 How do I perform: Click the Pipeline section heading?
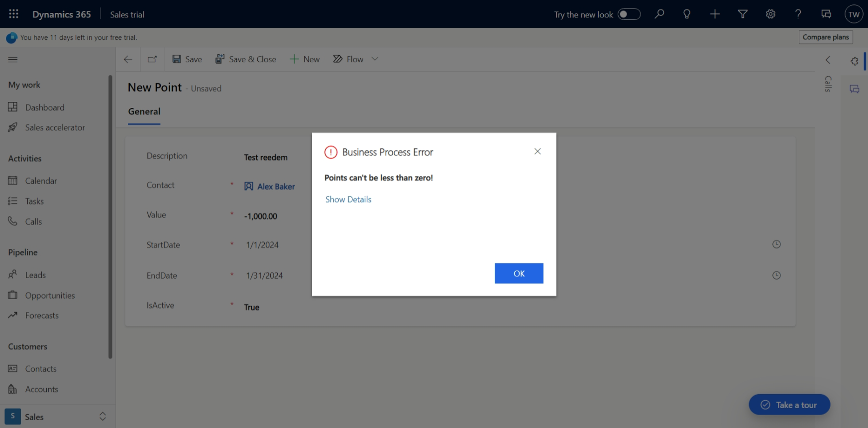tap(23, 252)
